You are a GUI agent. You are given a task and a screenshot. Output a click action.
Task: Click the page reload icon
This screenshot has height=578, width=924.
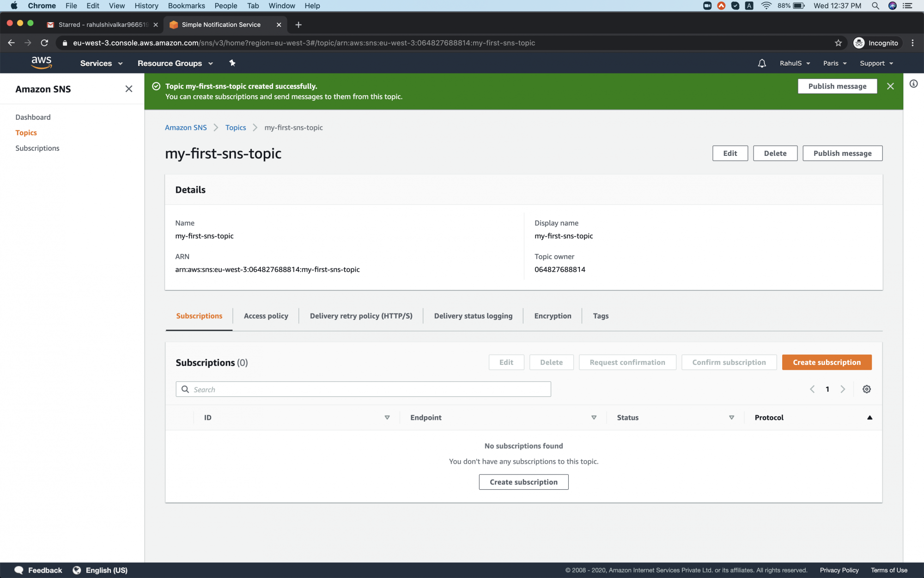tap(44, 43)
